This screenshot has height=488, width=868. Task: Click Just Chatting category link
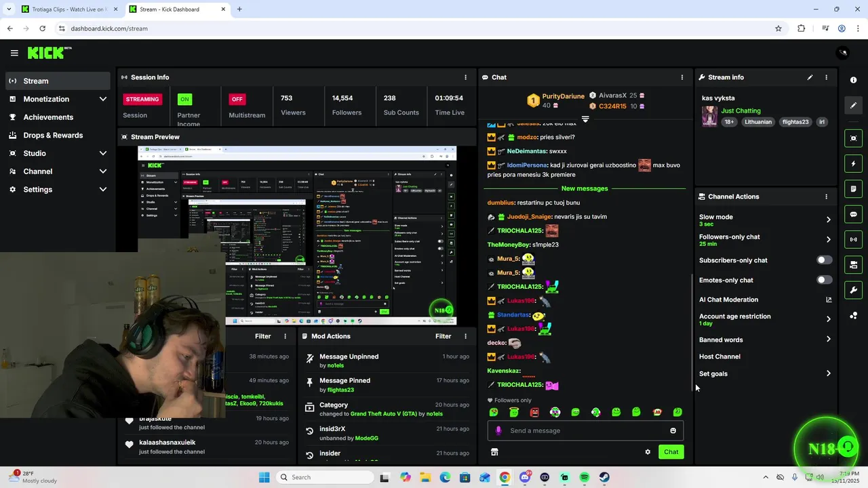coord(741,110)
